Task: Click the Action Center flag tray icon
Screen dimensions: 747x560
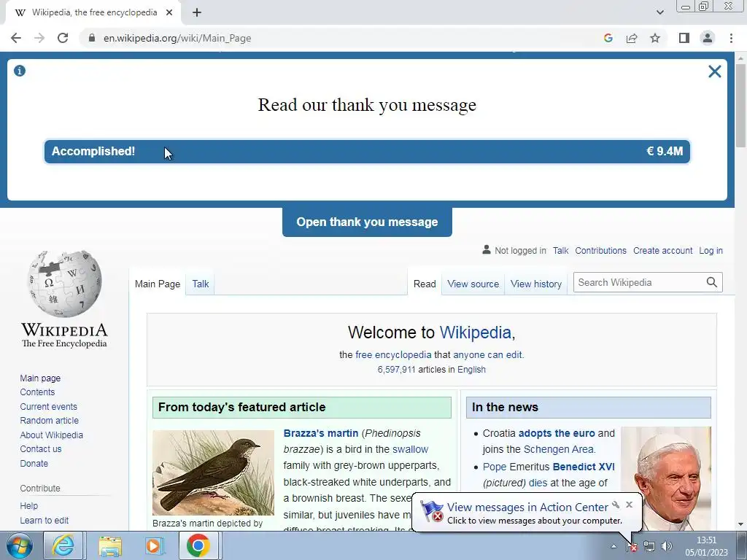Action: 632,547
